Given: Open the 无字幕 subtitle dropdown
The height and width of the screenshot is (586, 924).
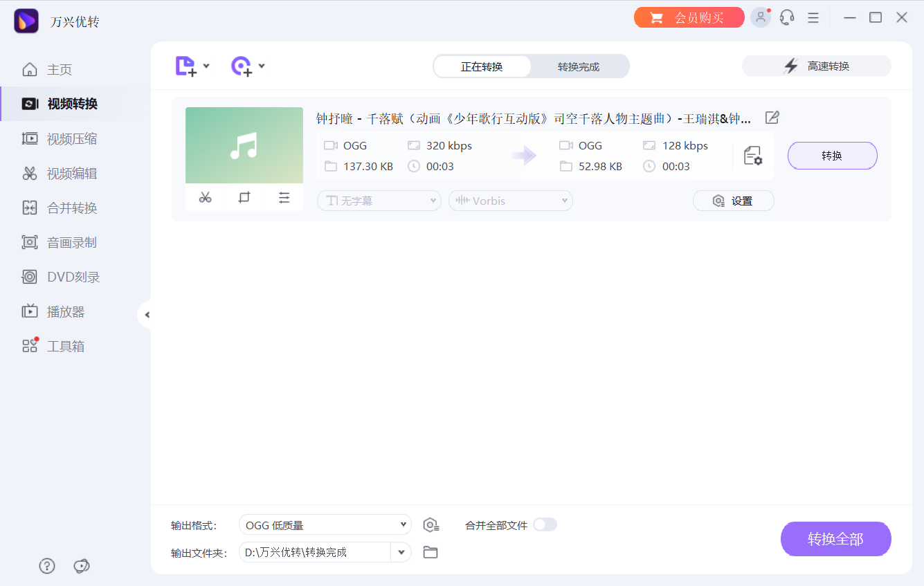Looking at the screenshot, I should click(x=379, y=200).
